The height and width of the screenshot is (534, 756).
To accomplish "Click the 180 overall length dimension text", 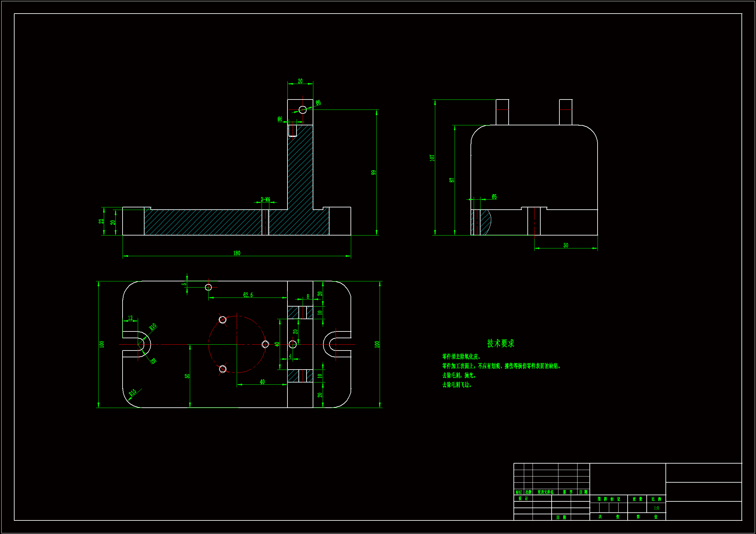I will click(x=237, y=253).
